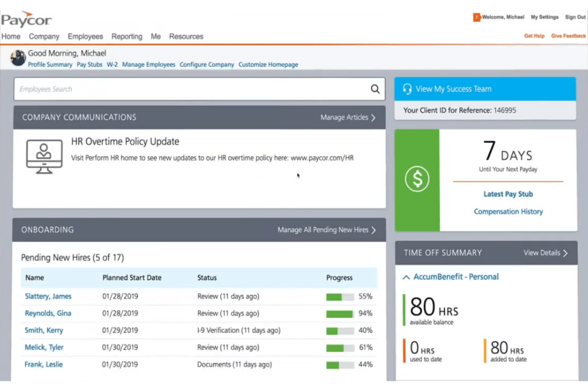Click the chevron beside Manage Articles
The image size is (588, 392).
(x=373, y=118)
